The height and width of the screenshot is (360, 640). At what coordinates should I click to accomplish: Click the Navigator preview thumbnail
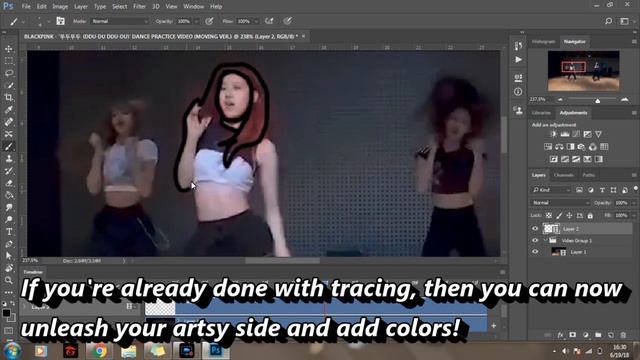[583, 71]
